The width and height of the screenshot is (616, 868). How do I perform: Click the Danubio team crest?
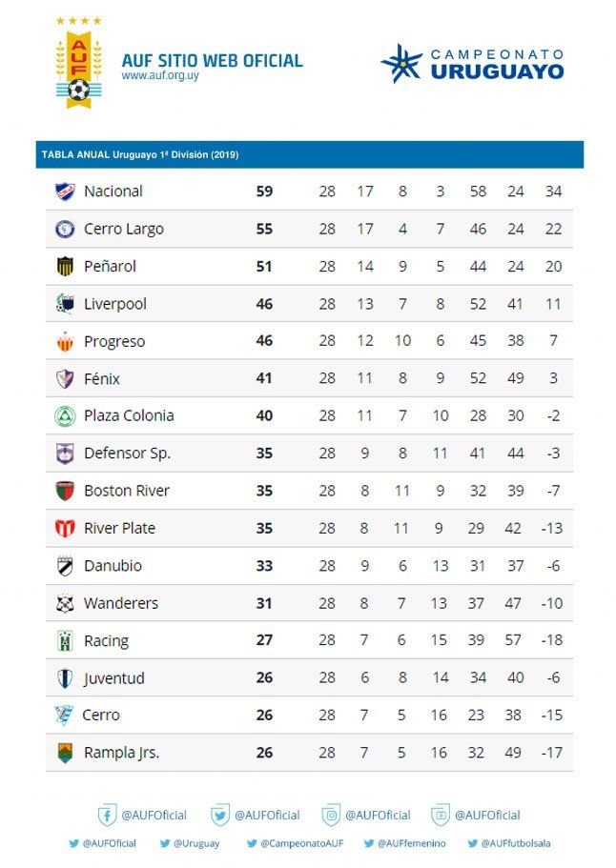[65, 566]
